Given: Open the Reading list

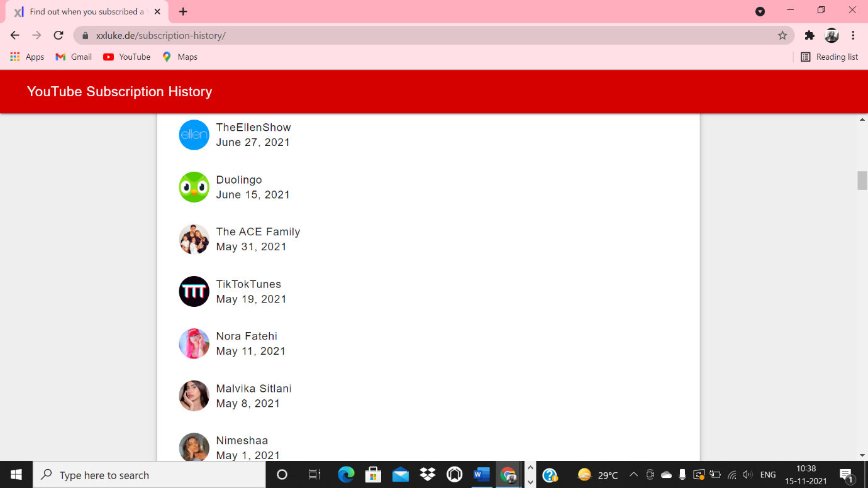Looking at the screenshot, I should pyautogui.click(x=829, y=57).
